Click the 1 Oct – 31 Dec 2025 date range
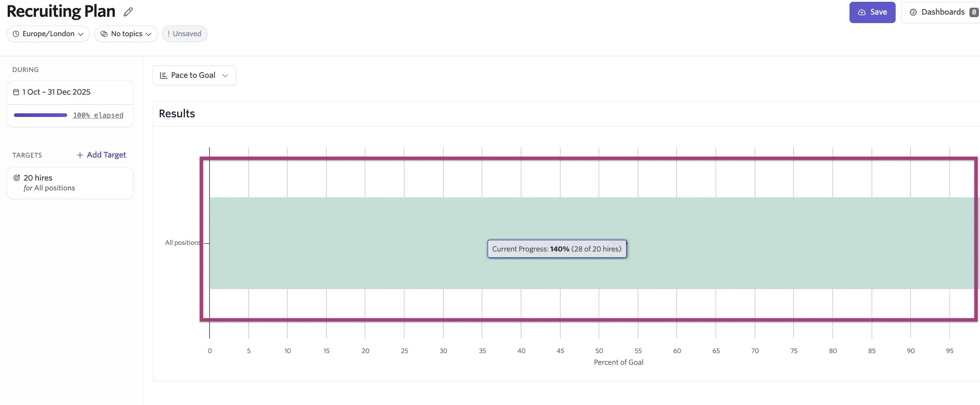This screenshot has height=405, width=980. coord(70,92)
